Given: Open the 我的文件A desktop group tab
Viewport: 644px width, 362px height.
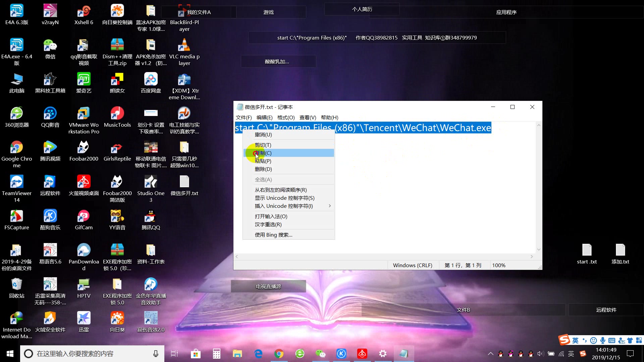Looking at the screenshot, I should pos(199,12).
